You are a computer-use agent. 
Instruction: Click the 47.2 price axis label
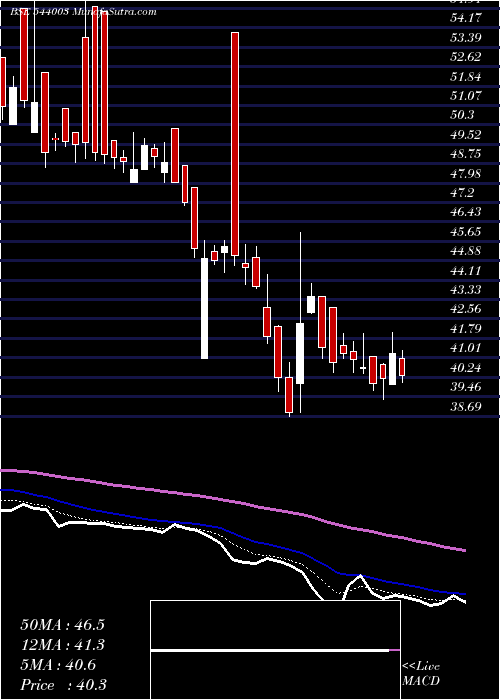click(x=462, y=193)
